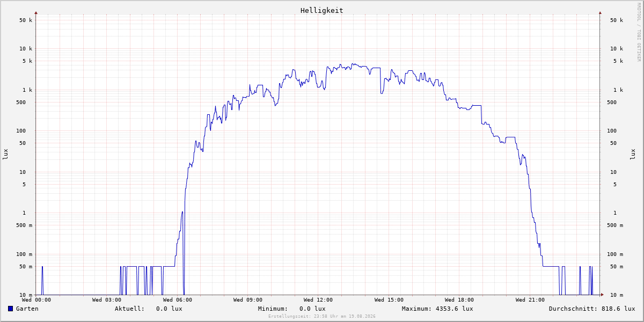
Task: Click the Wed 21:00 time axis label
Action: tap(530, 300)
